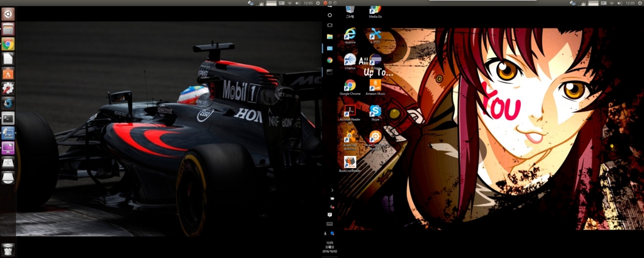The height and width of the screenshot is (258, 644).
Task: Open the touch keyboard icon on Windows taskbar
Action: click(330, 224)
